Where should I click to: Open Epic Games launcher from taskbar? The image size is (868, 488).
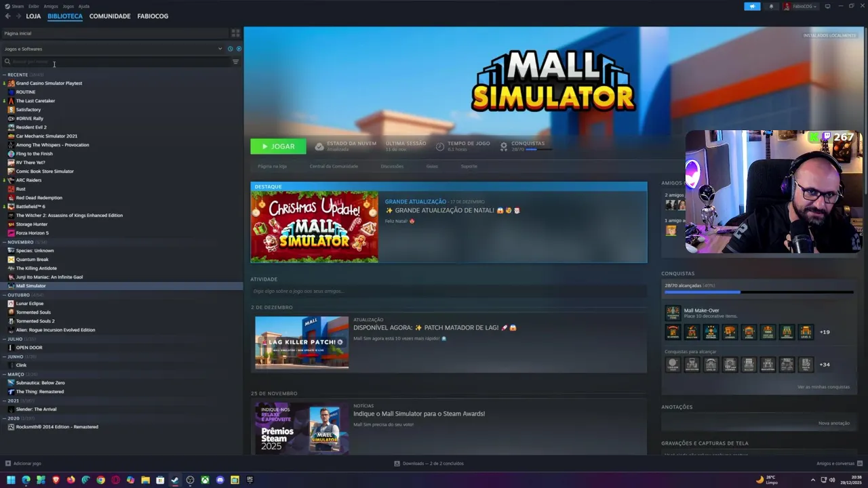[250, 480]
